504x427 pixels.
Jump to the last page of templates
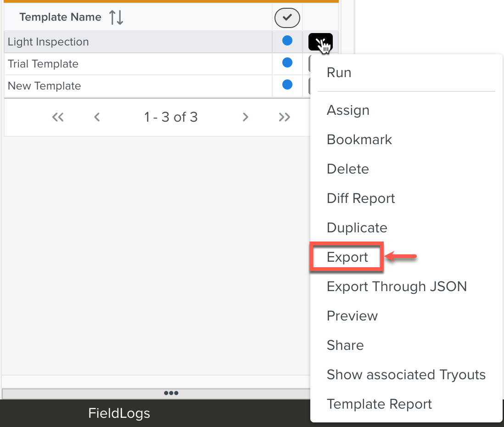pyautogui.click(x=285, y=117)
